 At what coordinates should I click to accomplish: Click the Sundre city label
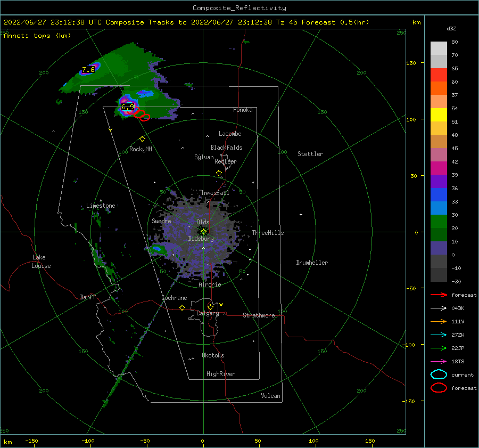161,221
